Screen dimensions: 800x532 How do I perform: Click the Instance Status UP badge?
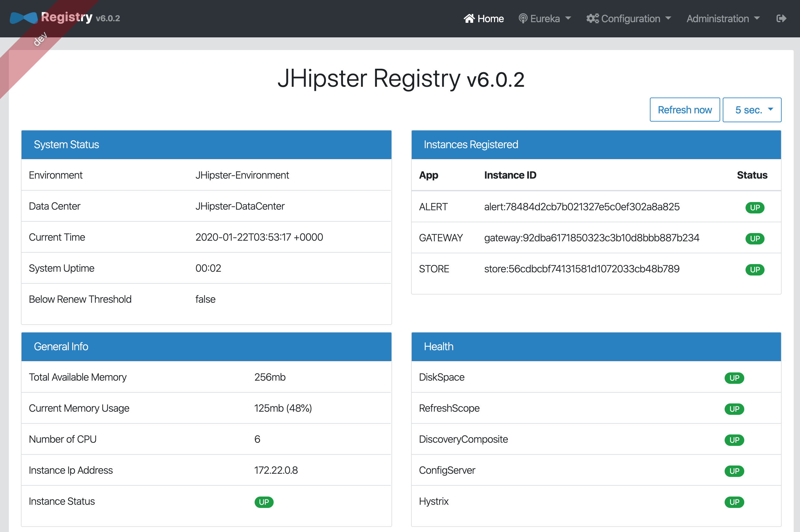pyautogui.click(x=264, y=502)
